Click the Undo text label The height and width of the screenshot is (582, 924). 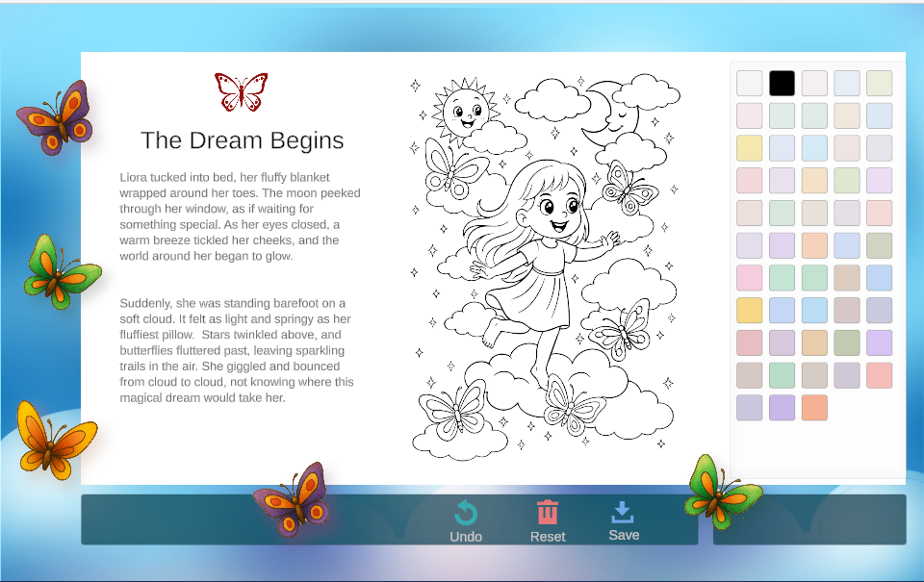point(466,537)
